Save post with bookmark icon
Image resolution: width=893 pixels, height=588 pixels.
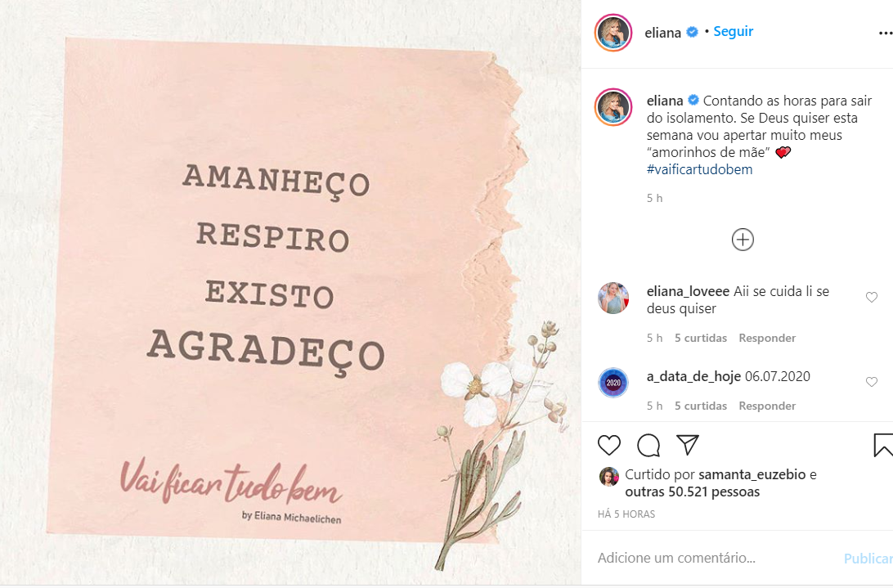click(882, 445)
